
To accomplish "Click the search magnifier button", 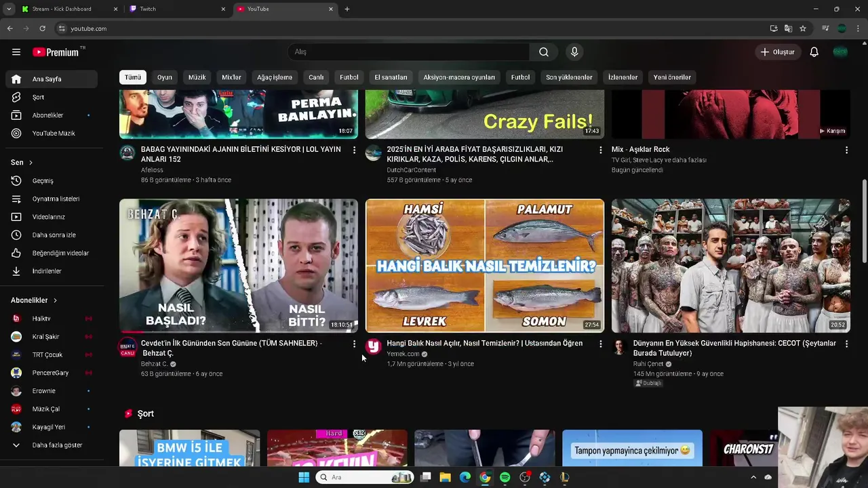I will pyautogui.click(x=544, y=52).
